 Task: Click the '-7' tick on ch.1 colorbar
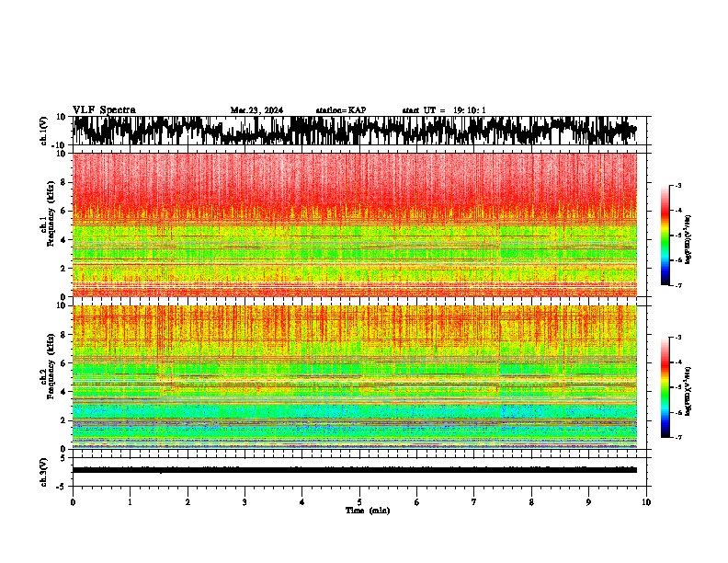677,285
